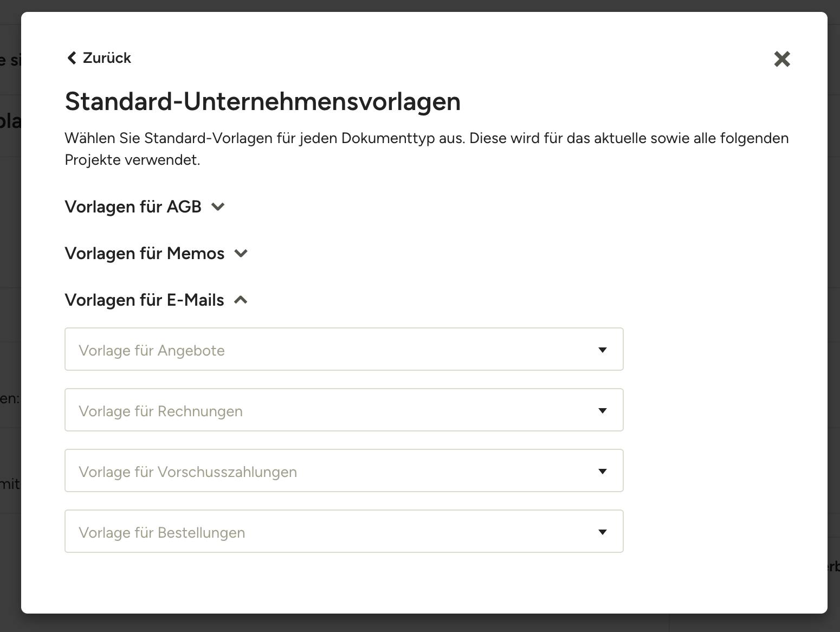The image size is (840, 632).
Task: Expand the Vorlagen für Memos heading
Action: coord(145,253)
